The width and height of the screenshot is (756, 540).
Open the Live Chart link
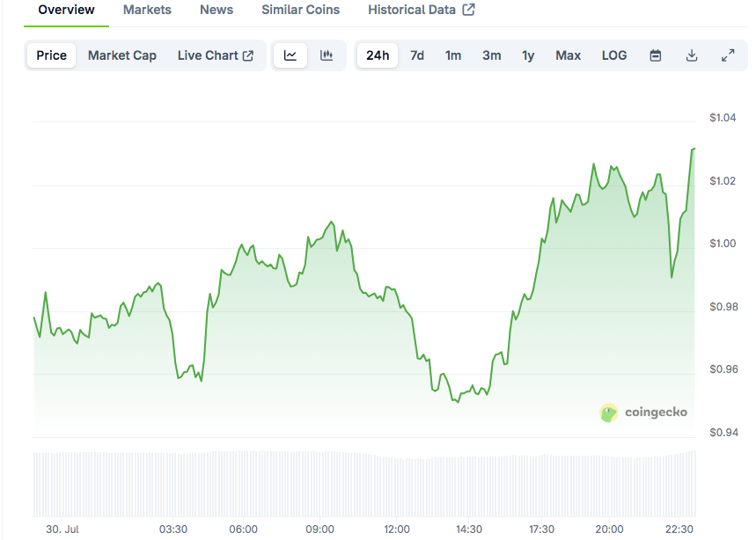click(x=216, y=55)
